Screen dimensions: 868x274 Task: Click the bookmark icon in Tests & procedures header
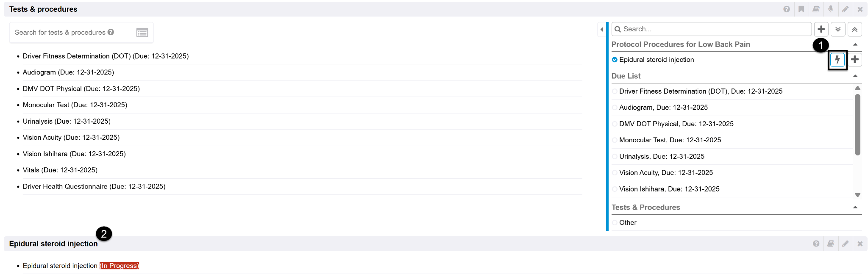pyautogui.click(x=801, y=9)
